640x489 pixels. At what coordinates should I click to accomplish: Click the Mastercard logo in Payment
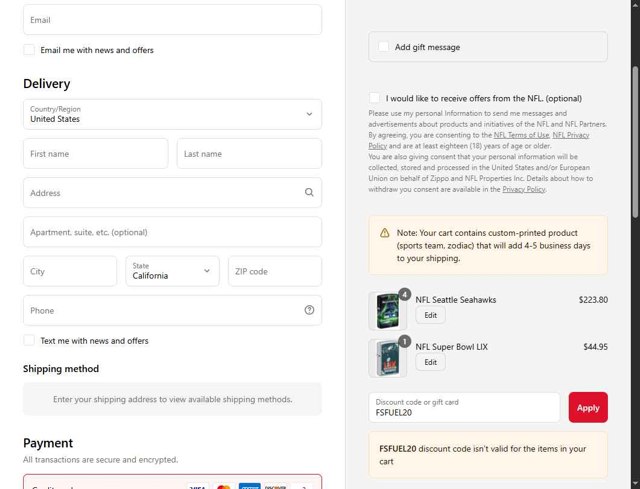pos(224,487)
